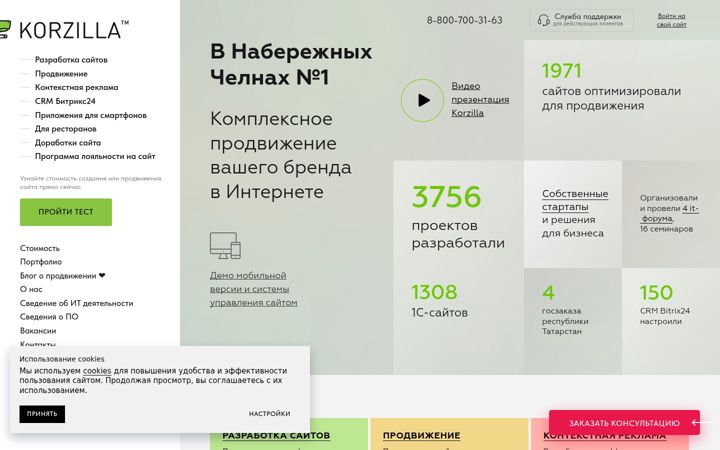Open Демо мобильной версии link

point(253,289)
